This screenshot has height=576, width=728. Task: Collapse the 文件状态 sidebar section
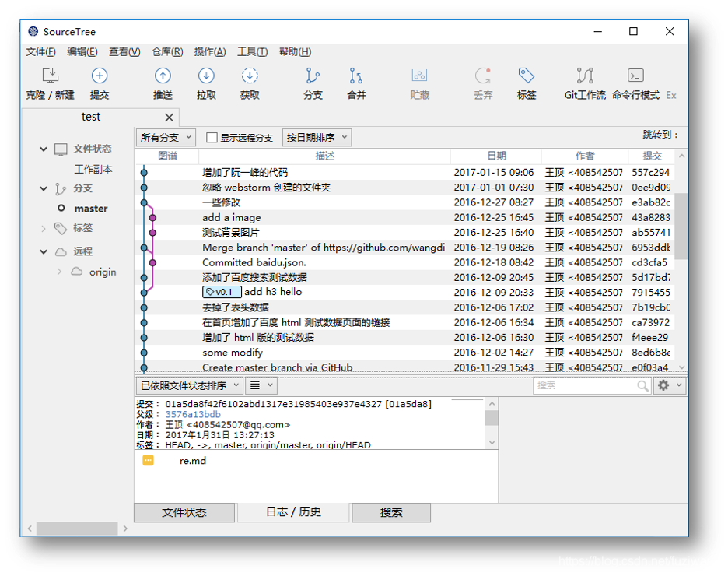(x=44, y=149)
